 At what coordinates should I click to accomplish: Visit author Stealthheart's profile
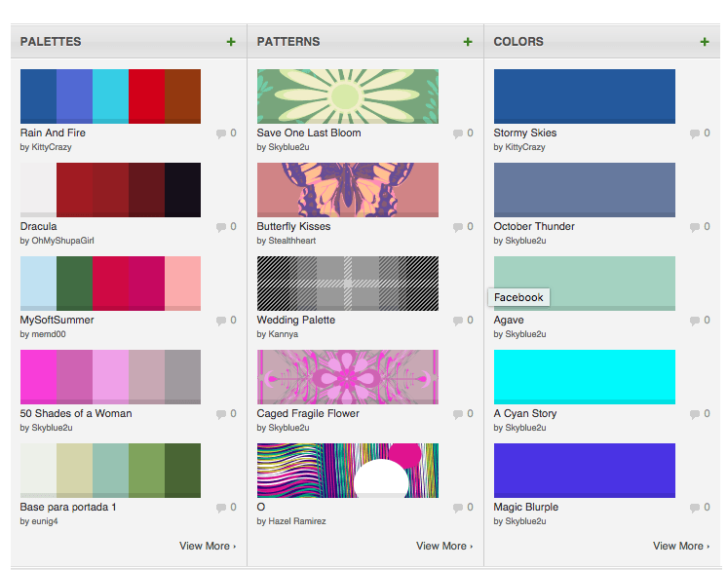coord(292,241)
